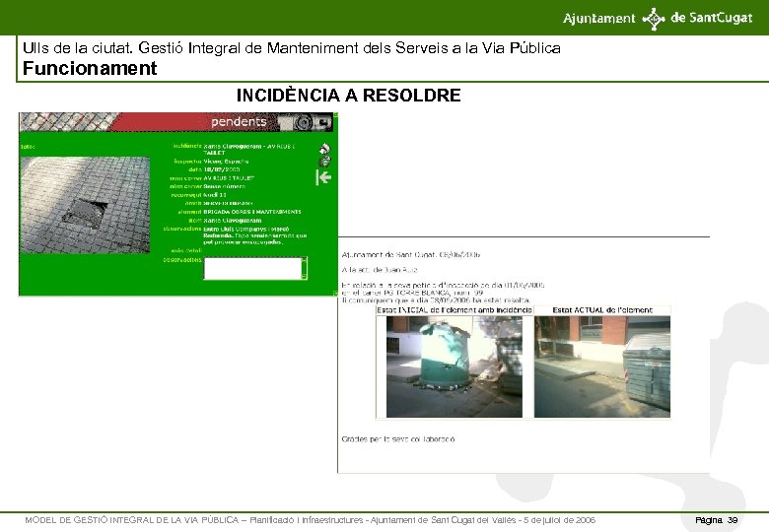Click the printer icon in the green panel

coord(324,162)
